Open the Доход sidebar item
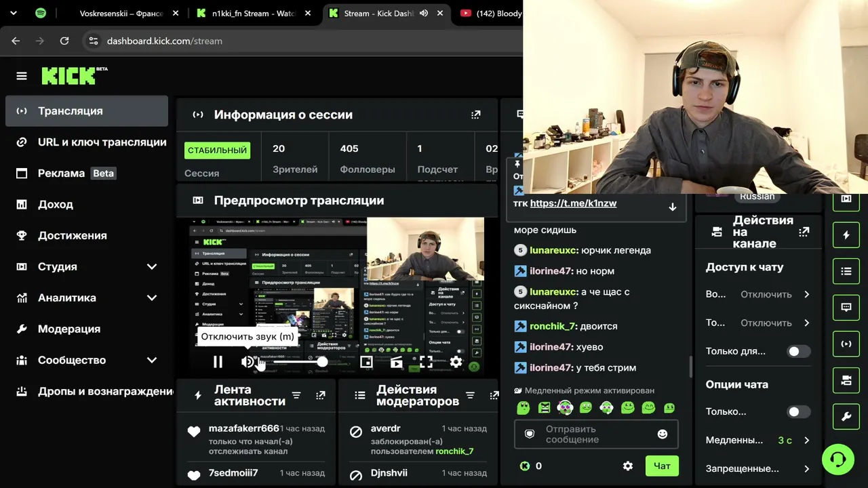This screenshot has width=868, height=488. [x=87, y=204]
